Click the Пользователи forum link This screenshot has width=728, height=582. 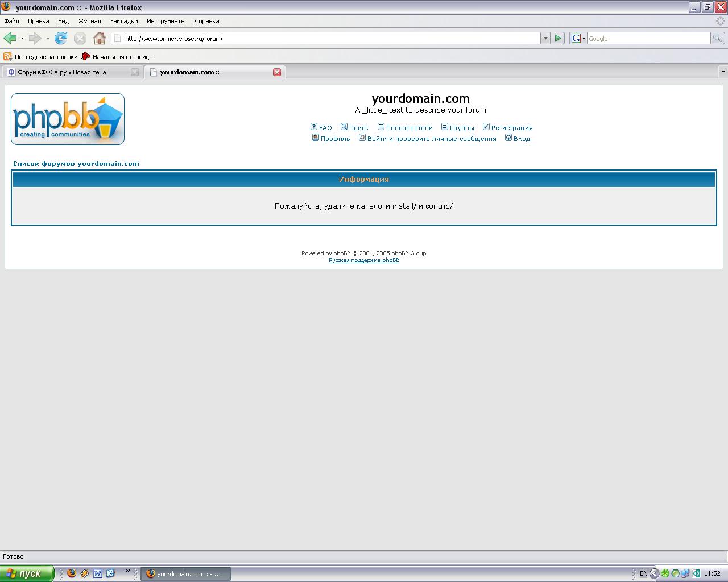(409, 128)
